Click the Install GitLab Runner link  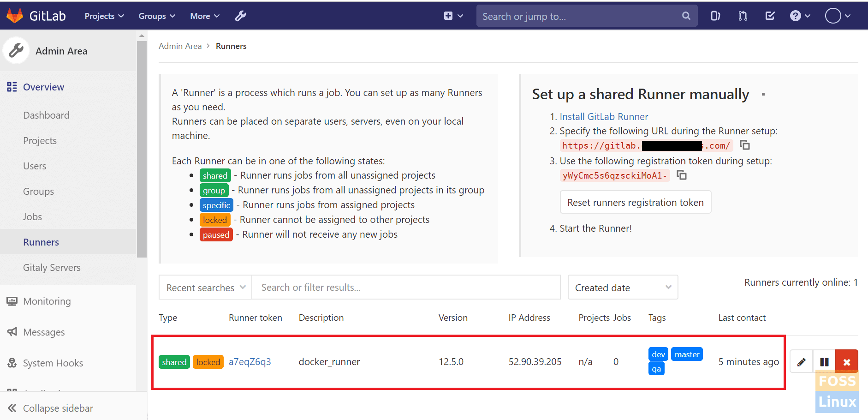604,117
